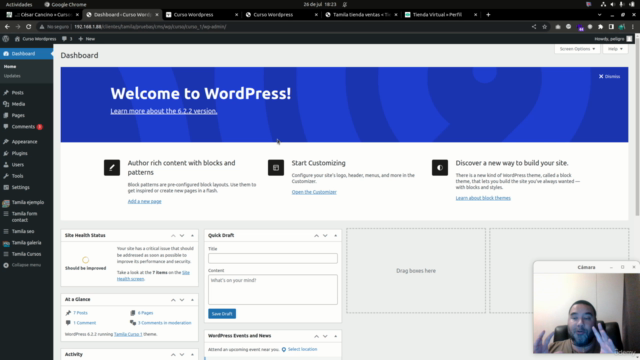The height and width of the screenshot is (360, 640).
Task: Select the Home submenu item
Action: tap(10, 66)
